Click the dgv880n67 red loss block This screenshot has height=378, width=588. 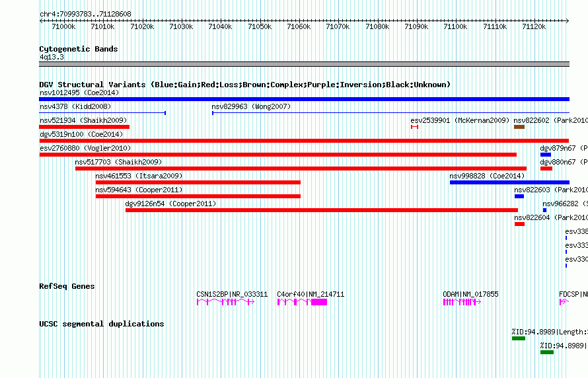[546, 169]
